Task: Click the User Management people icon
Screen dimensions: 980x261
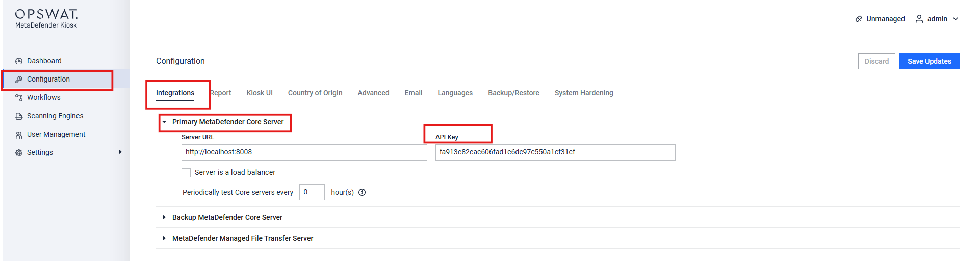Action: coord(19,135)
